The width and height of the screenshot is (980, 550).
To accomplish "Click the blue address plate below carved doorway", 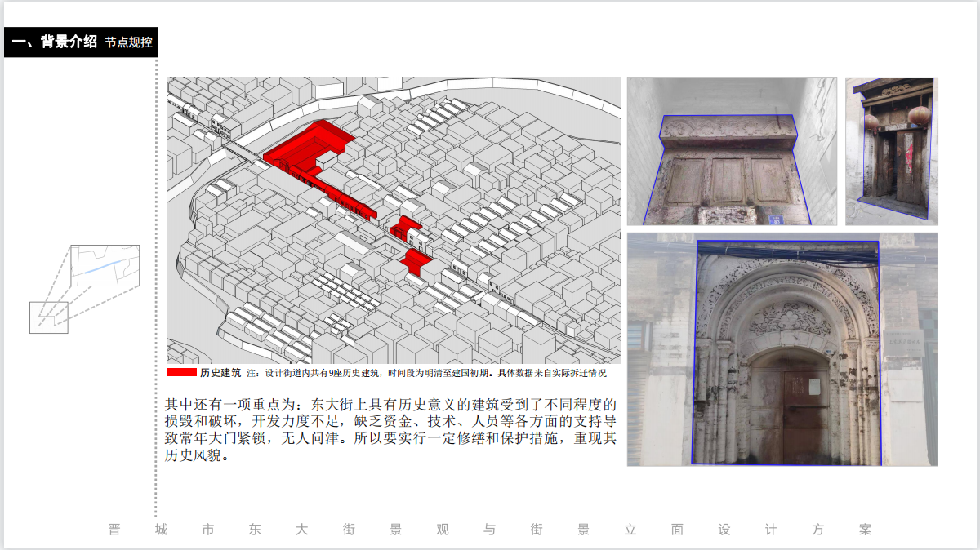I will pos(775,218).
